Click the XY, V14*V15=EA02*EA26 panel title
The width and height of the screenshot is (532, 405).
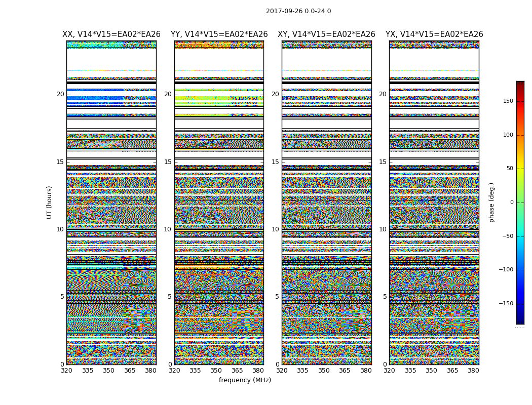[326, 34]
